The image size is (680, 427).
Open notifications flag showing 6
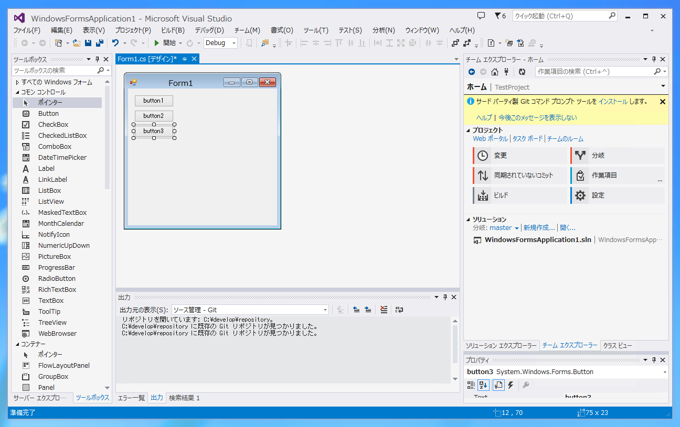pyautogui.click(x=500, y=16)
